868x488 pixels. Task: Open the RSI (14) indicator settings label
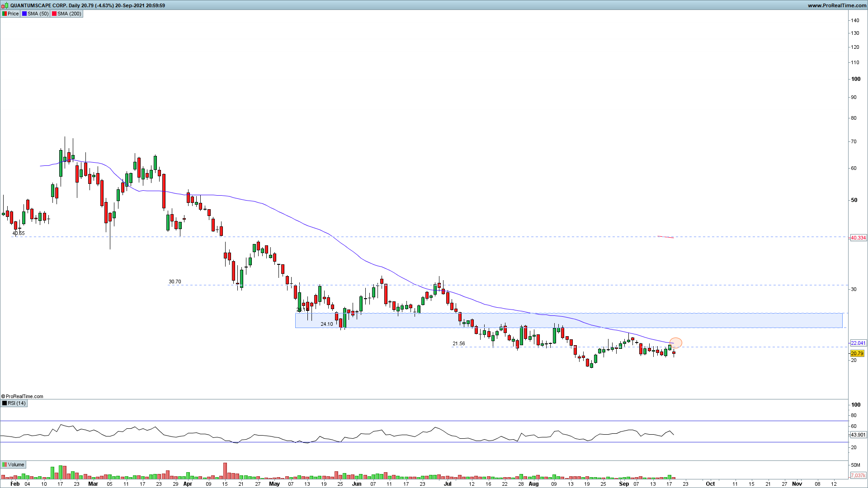(16, 403)
